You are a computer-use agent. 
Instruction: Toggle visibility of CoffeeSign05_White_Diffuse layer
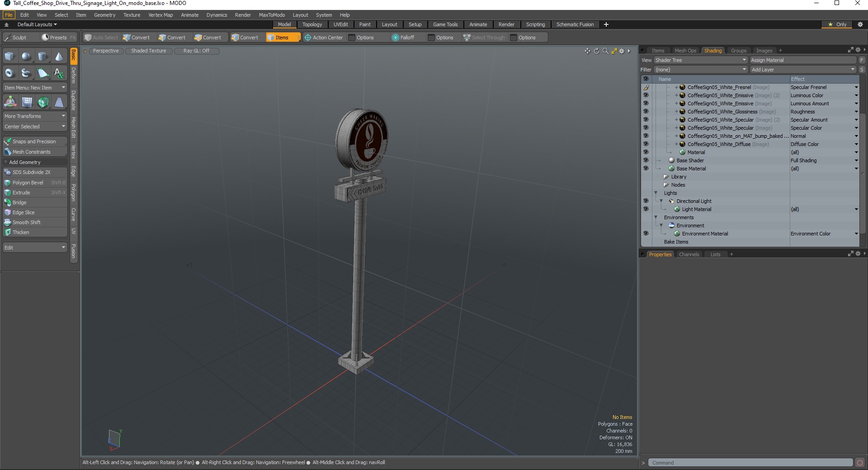(x=646, y=144)
